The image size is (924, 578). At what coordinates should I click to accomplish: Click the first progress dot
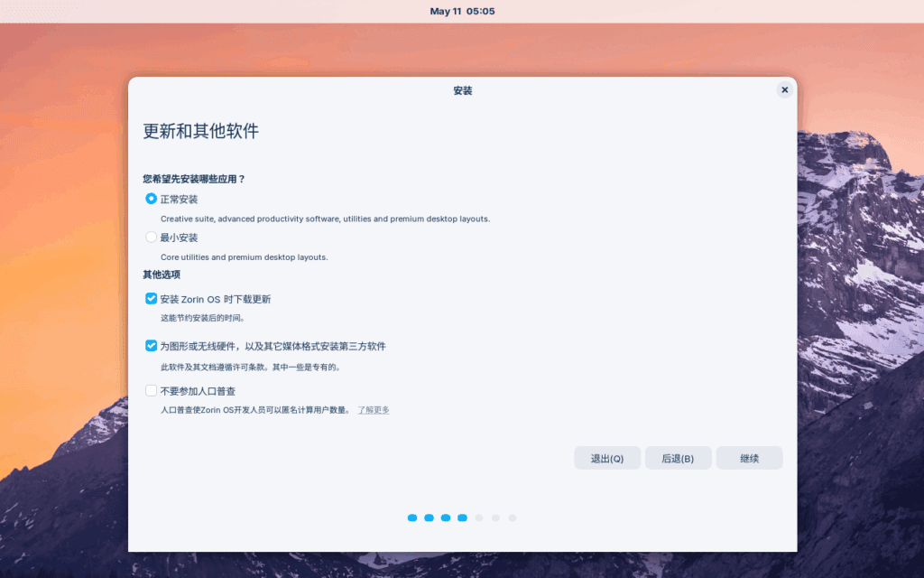[x=411, y=518]
